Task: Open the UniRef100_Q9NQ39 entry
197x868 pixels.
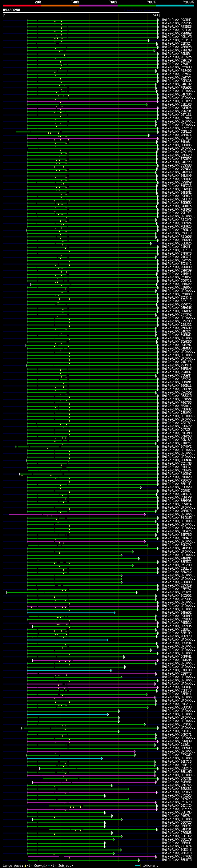Action: [x=177, y=741]
